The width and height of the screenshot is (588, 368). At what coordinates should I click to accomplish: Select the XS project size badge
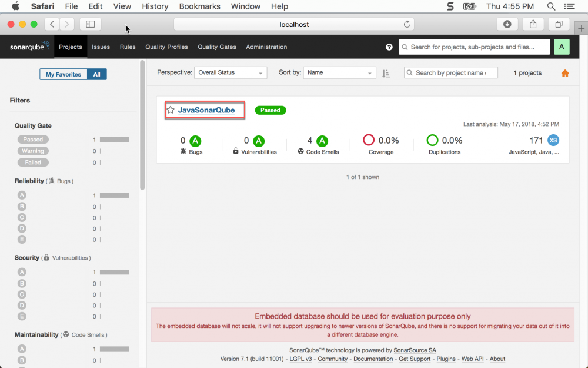[553, 140]
